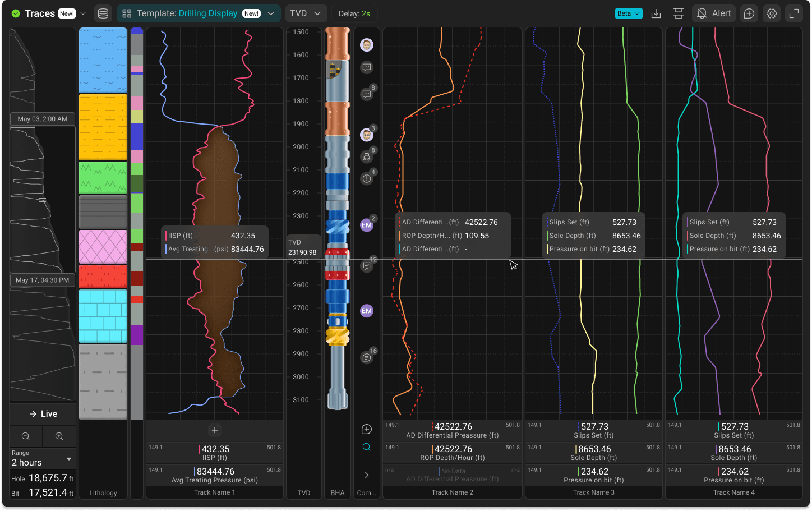Click the top user avatar comment
Image resolution: width=812 pixels, height=511 pixels.
point(367,45)
